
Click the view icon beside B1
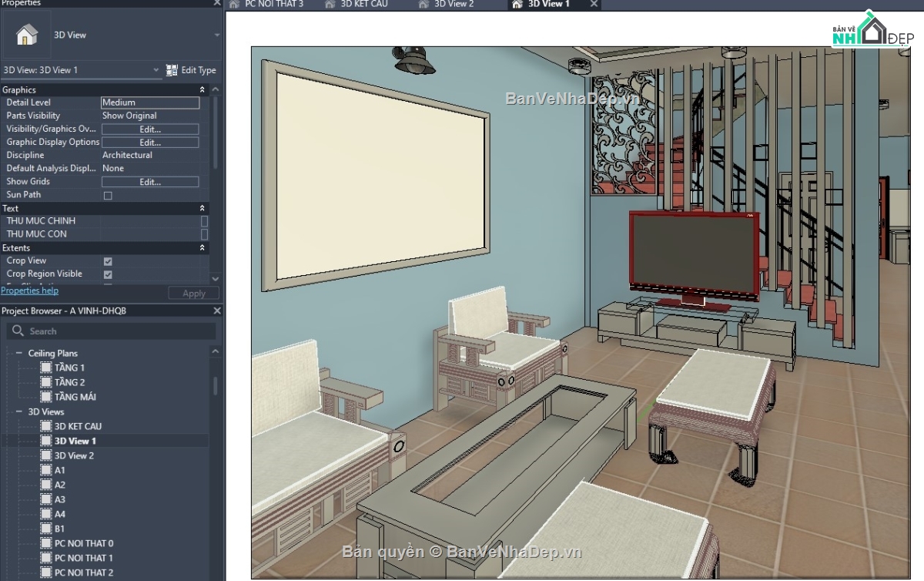pos(46,529)
